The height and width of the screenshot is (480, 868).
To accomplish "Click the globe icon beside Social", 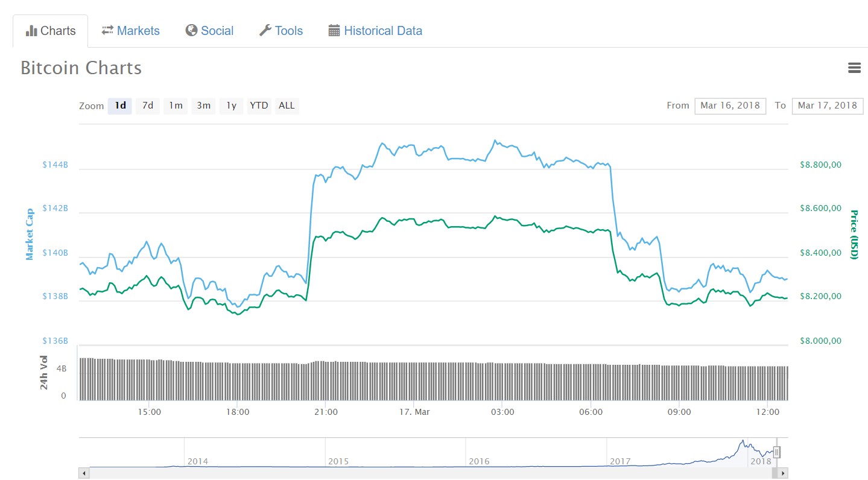I will pyautogui.click(x=191, y=30).
